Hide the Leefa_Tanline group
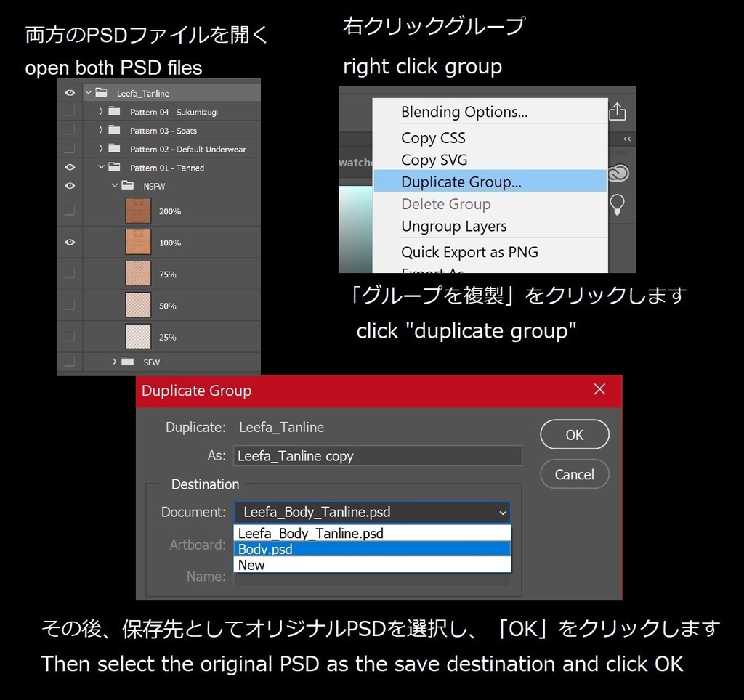The width and height of the screenshot is (744, 700). tap(69, 92)
